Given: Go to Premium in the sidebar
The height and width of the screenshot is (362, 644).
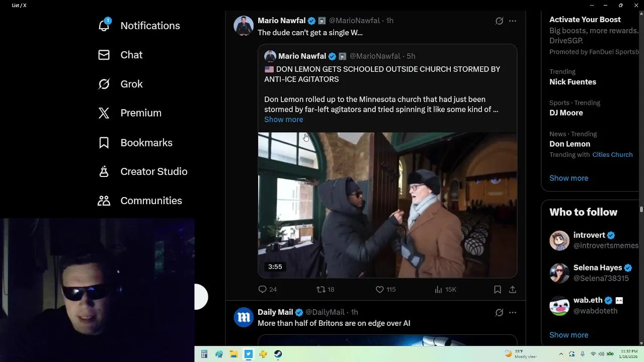Looking at the screenshot, I should (141, 113).
